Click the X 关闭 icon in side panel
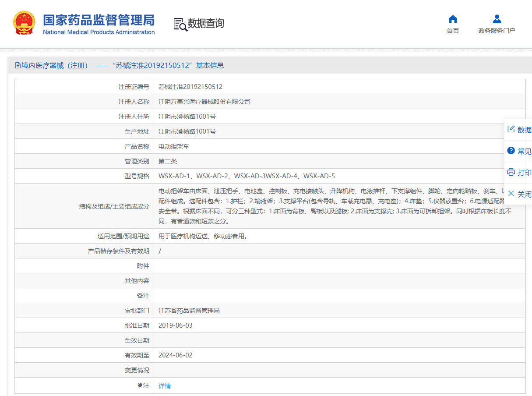The height and width of the screenshot is (396, 532). click(x=511, y=194)
